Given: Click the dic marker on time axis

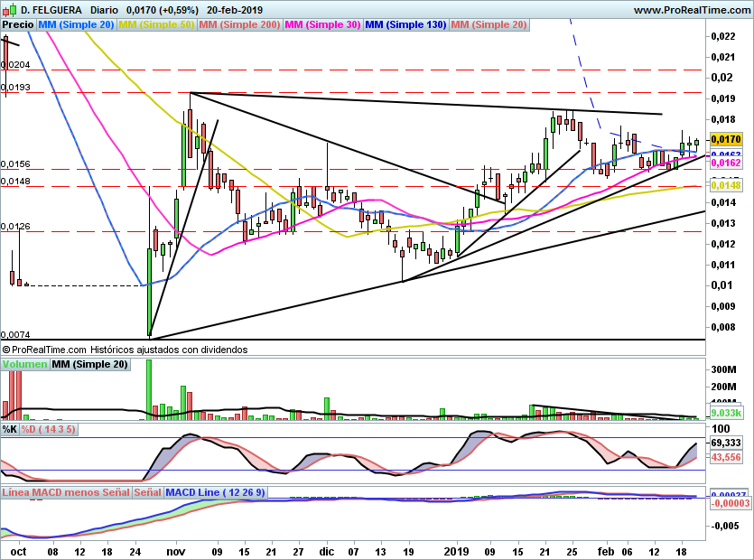Looking at the screenshot, I should (327, 551).
